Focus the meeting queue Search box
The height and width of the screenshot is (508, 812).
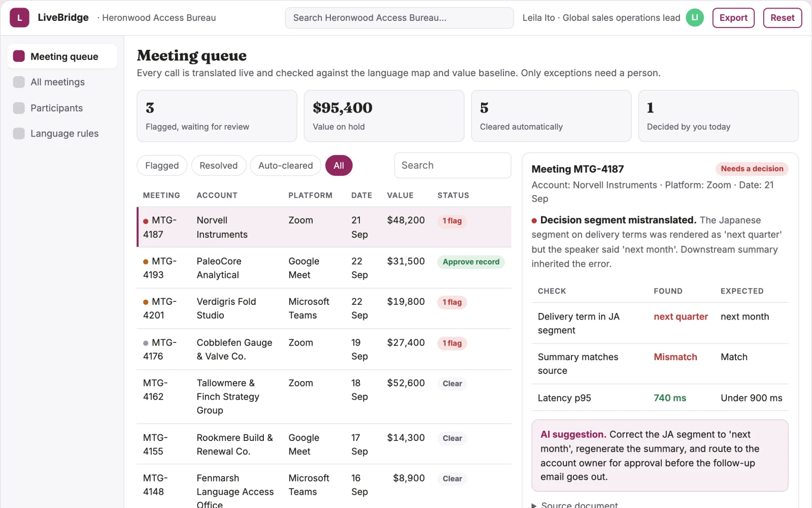[x=453, y=166]
